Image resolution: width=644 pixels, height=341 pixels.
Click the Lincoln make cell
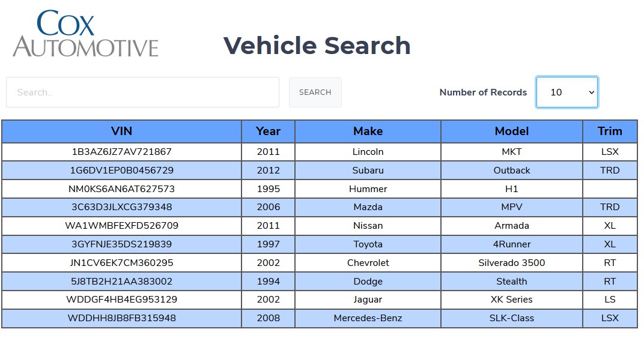pos(368,152)
